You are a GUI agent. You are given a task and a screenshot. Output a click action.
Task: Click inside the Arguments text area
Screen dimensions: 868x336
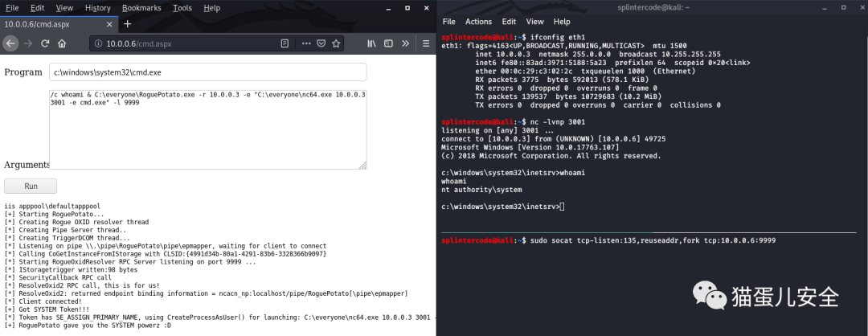pos(207,129)
